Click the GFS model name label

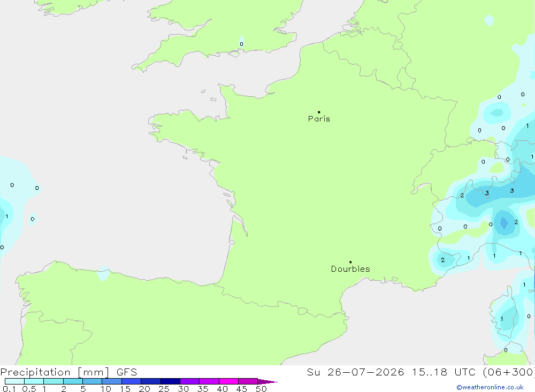[127, 372]
